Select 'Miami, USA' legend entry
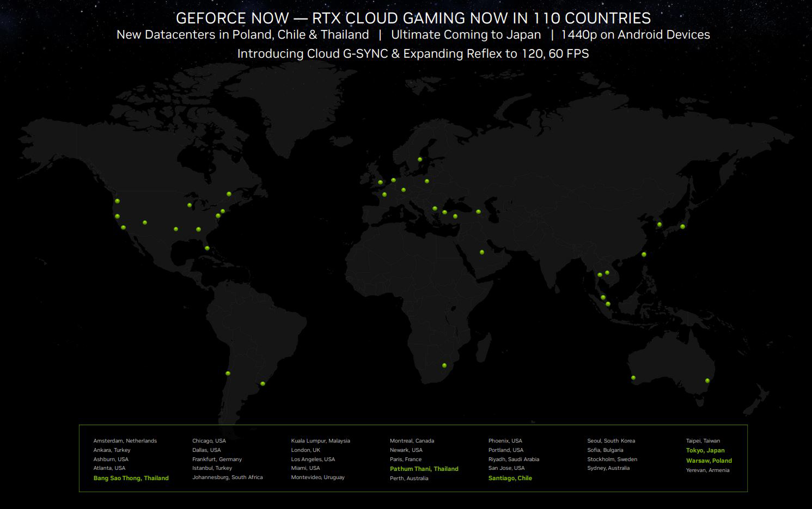Screen dimensions: 812x509 pyautogui.click(x=306, y=468)
